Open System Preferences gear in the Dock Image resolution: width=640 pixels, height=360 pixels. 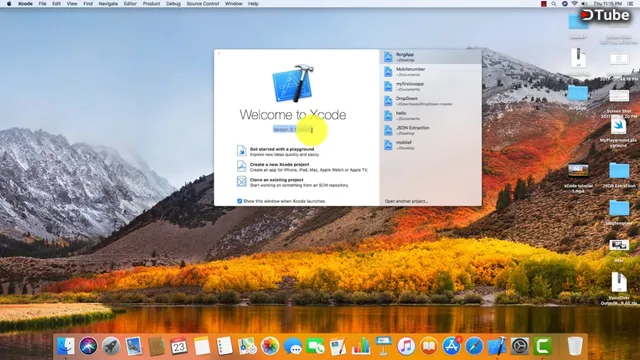coord(520,346)
